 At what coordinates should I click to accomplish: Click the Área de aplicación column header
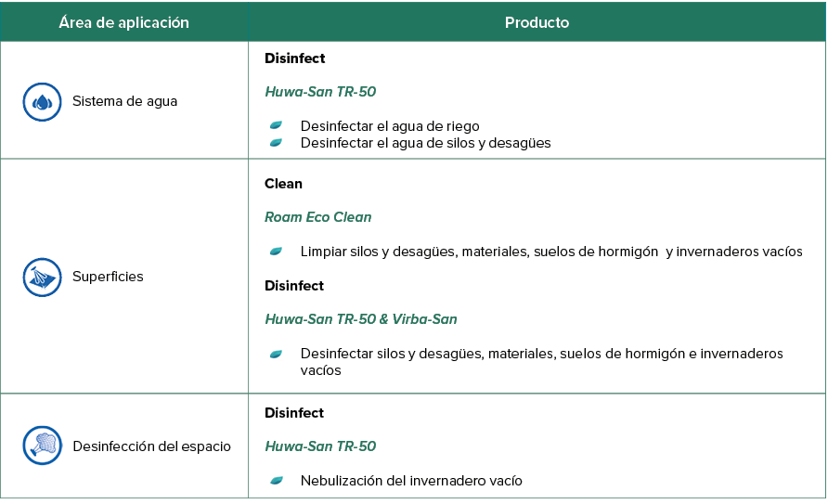[124, 22]
